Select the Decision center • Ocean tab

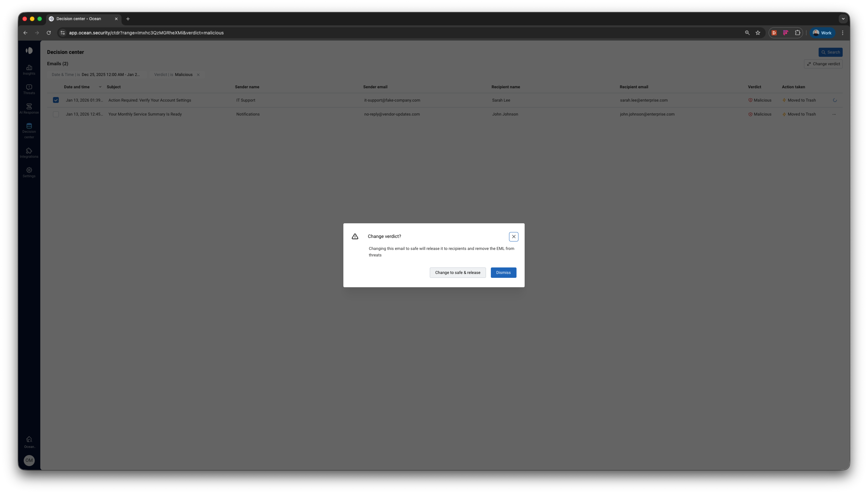(84, 19)
